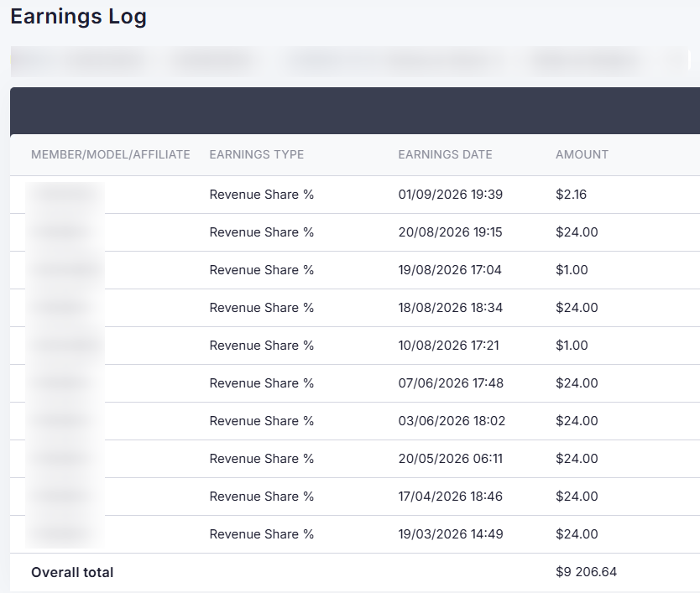Click the Overall total label
Screen dimensions: 700x593
pos(72,573)
